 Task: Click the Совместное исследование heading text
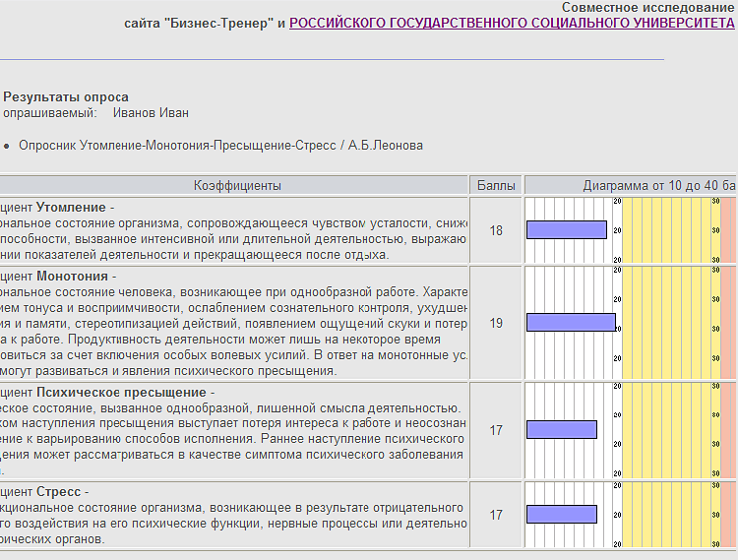(x=648, y=8)
